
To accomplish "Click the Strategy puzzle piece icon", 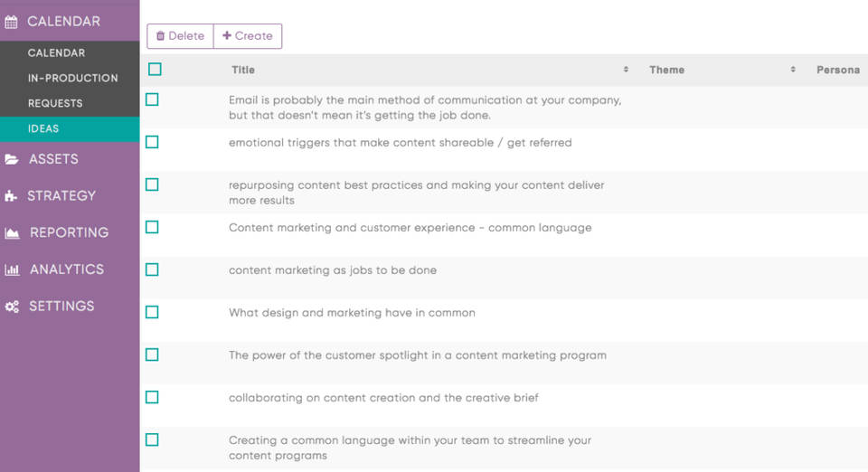I will pyautogui.click(x=12, y=196).
